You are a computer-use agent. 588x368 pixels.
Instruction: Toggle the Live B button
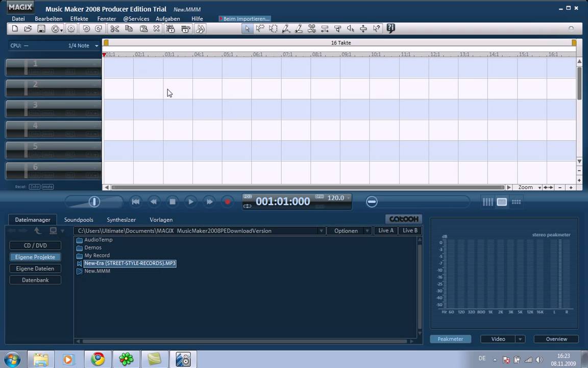tap(410, 231)
